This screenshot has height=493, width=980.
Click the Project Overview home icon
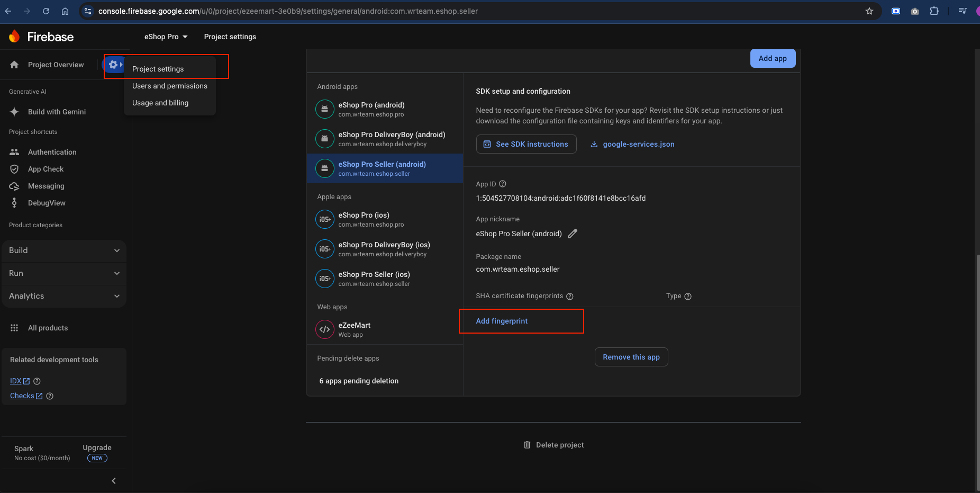14,65
